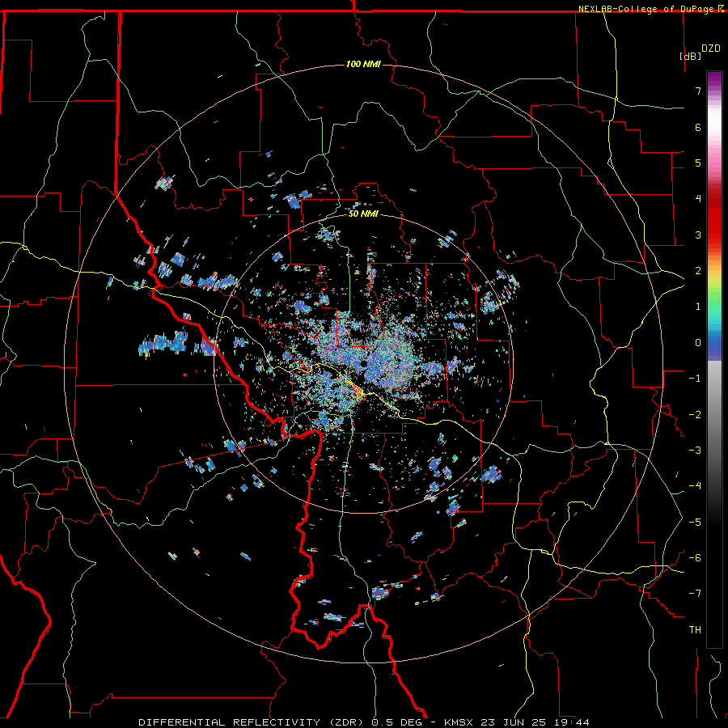Click the 3 tick label on the color scale
This screenshot has width=728, height=728.
(x=698, y=235)
